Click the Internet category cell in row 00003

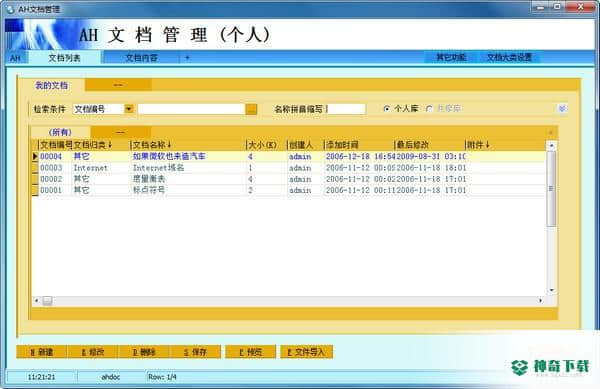coord(91,168)
